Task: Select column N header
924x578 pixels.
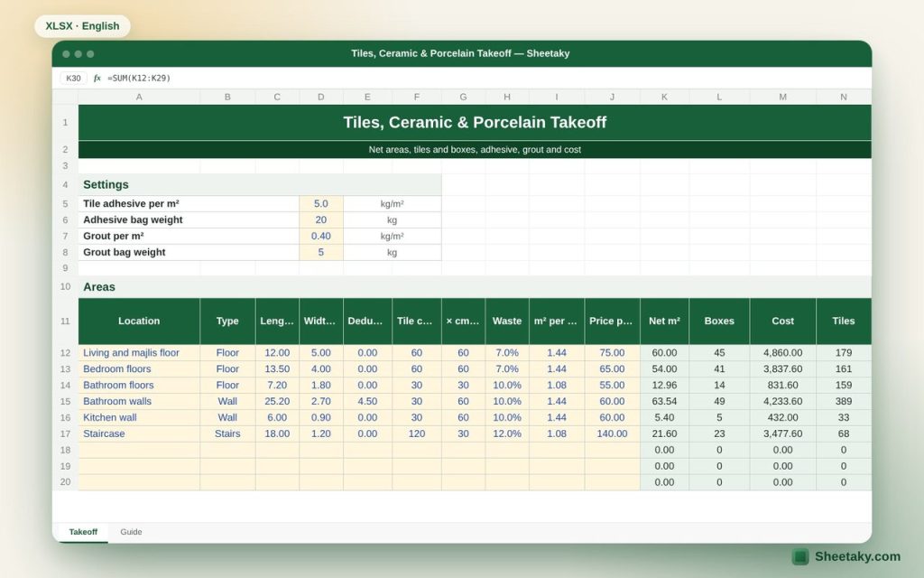Action: (844, 97)
